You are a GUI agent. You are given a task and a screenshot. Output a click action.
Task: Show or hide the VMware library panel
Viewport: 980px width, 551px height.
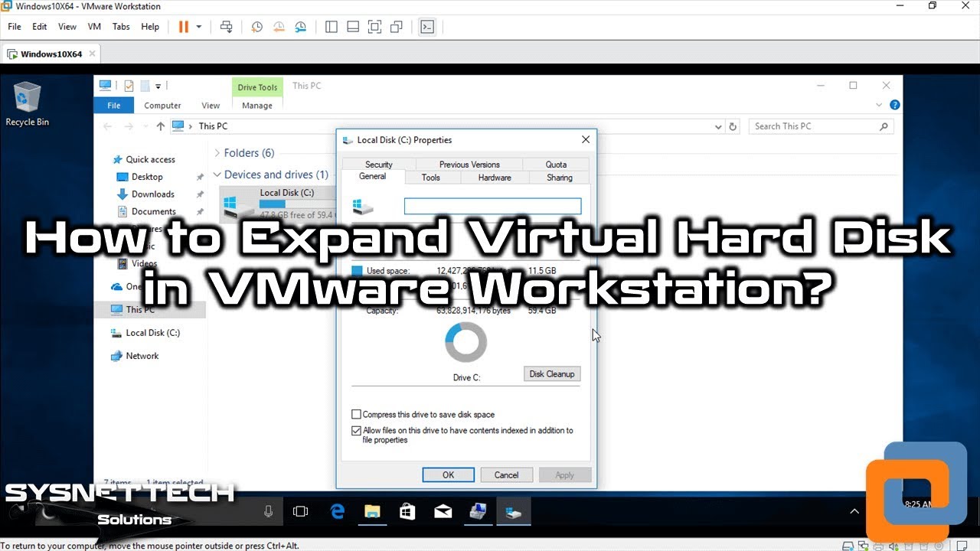point(332,26)
